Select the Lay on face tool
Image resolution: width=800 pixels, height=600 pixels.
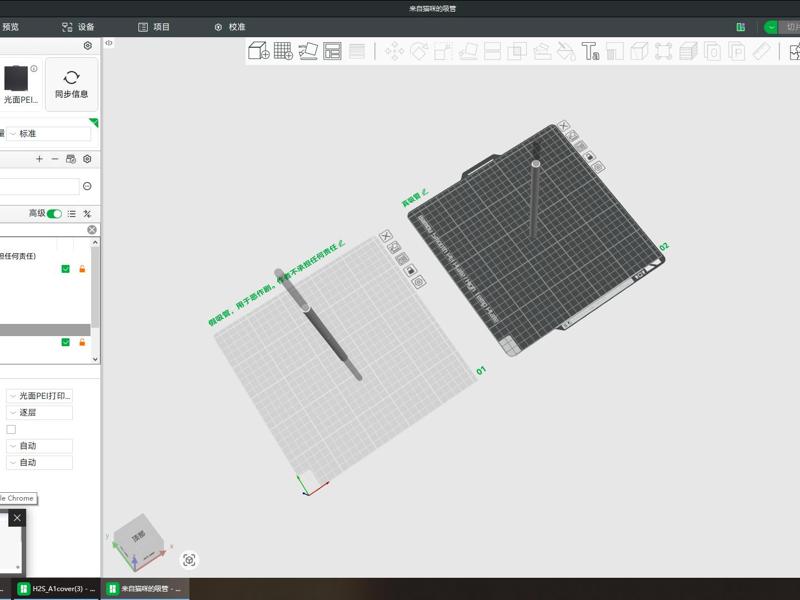point(468,51)
